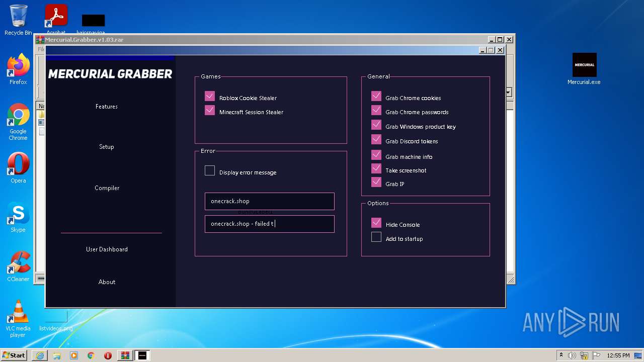Close the Mercurial Grabber window

[500, 50]
